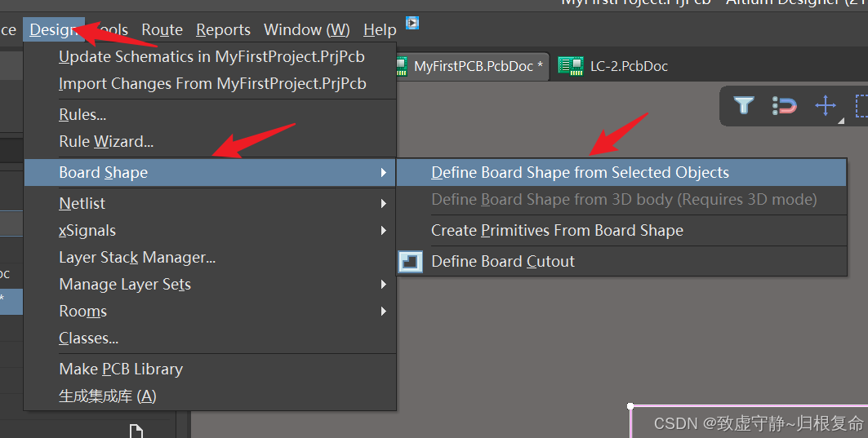Image resolution: width=868 pixels, height=438 pixels.
Task: Open the Window (W) menu
Action: click(x=307, y=29)
